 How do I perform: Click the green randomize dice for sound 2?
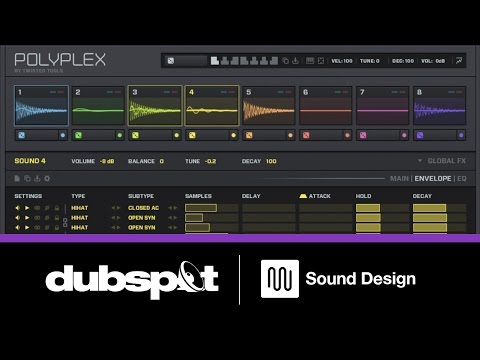point(78,135)
